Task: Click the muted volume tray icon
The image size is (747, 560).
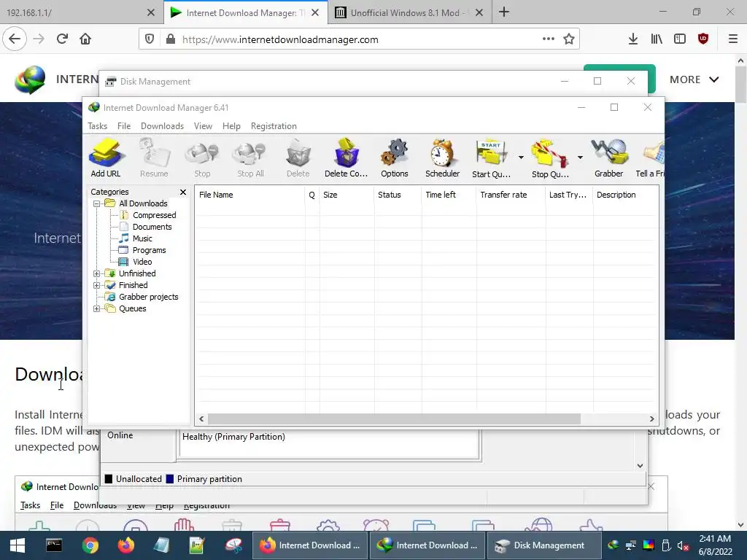Action: pos(683,545)
